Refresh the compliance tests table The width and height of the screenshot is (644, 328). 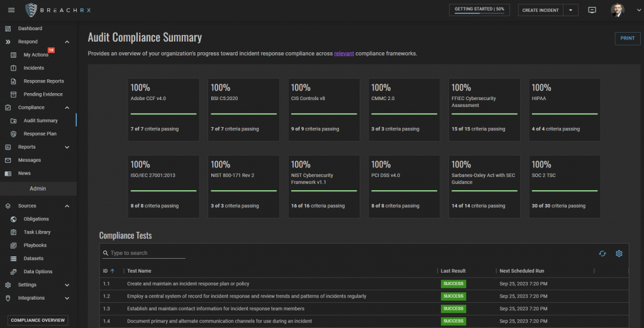click(x=602, y=254)
